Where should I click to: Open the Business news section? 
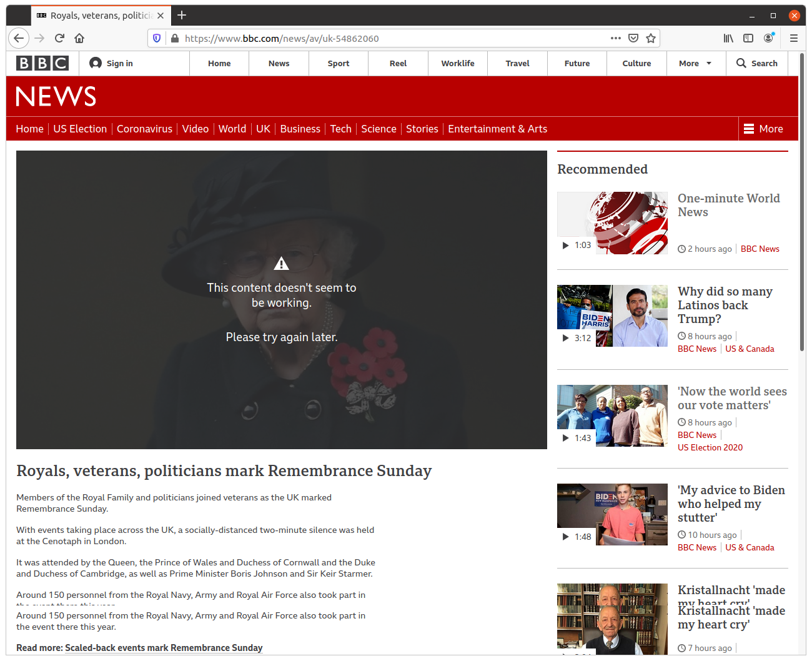[x=300, y=129]
